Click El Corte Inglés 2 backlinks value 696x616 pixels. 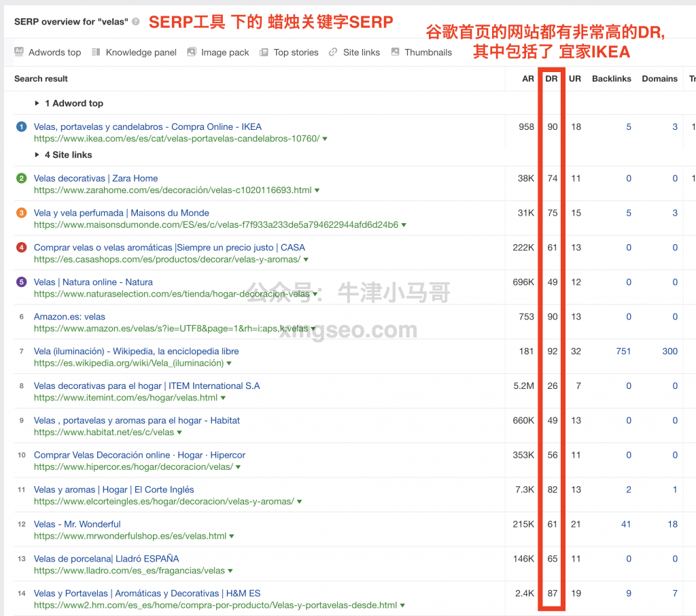pos(629,490)
